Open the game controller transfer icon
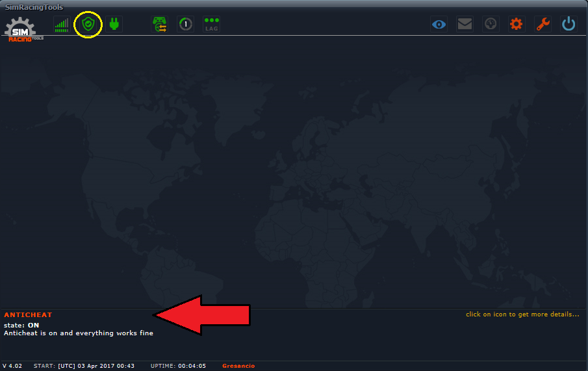This screenshot has height=371, width=588. click(x=160, y=25)
